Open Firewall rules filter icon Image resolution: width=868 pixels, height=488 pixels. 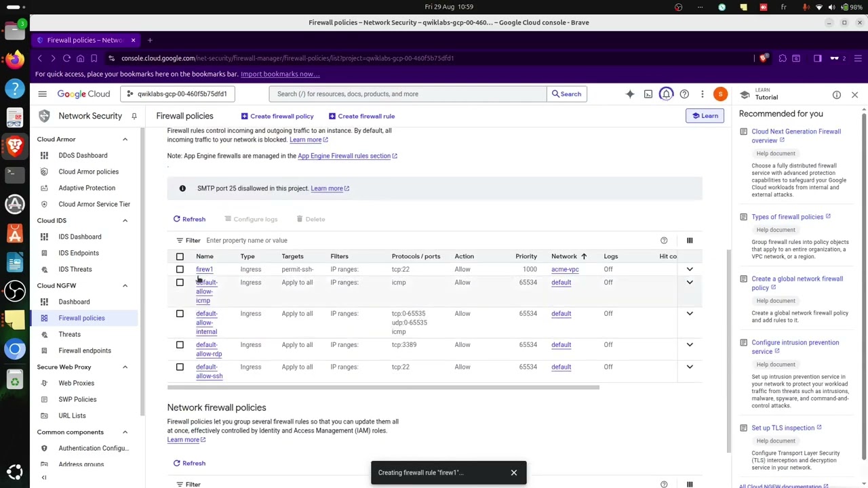[x=180, y=241]
